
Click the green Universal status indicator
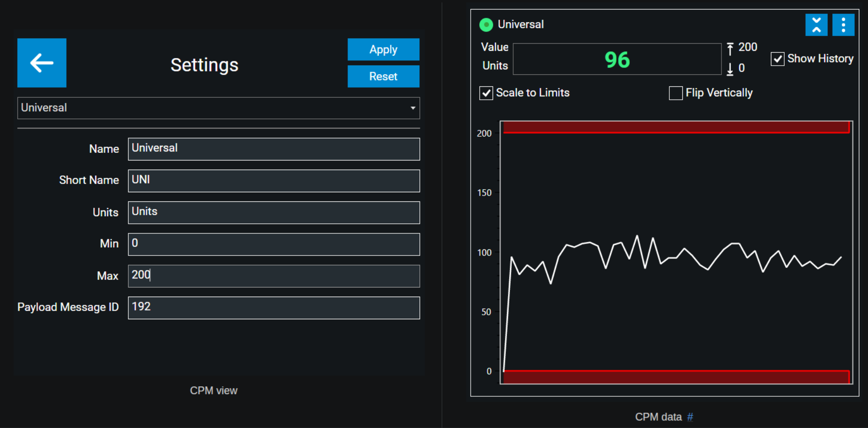click(486, 25)
